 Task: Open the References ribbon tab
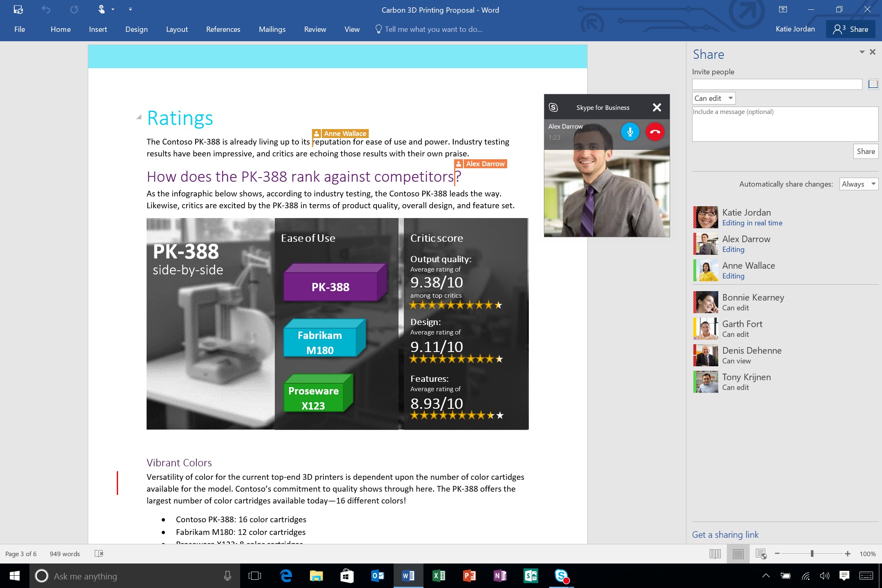pyautogui.click(x=223, y=29)
